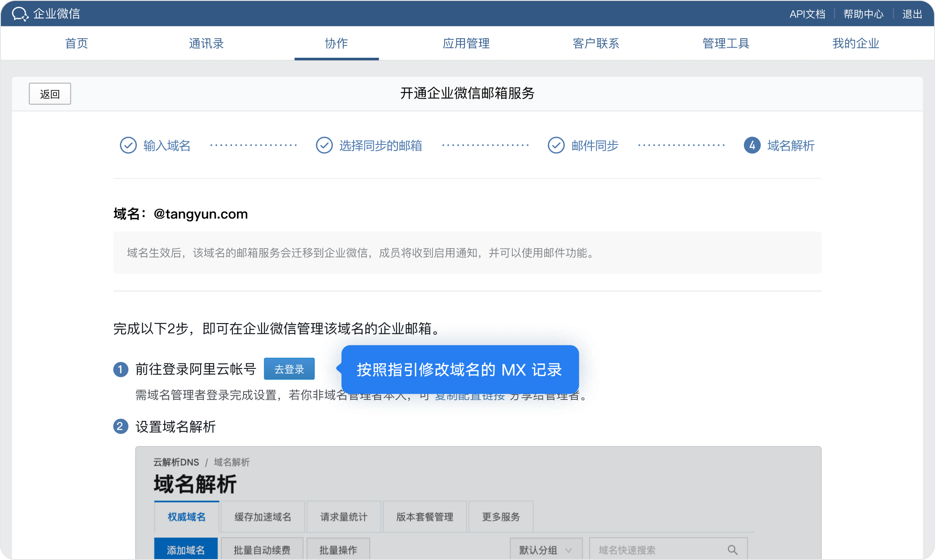This screenshot has height=560, width=935.
Task: Click the 邮件同步 step checkmark icon
Action: [556, 145]
